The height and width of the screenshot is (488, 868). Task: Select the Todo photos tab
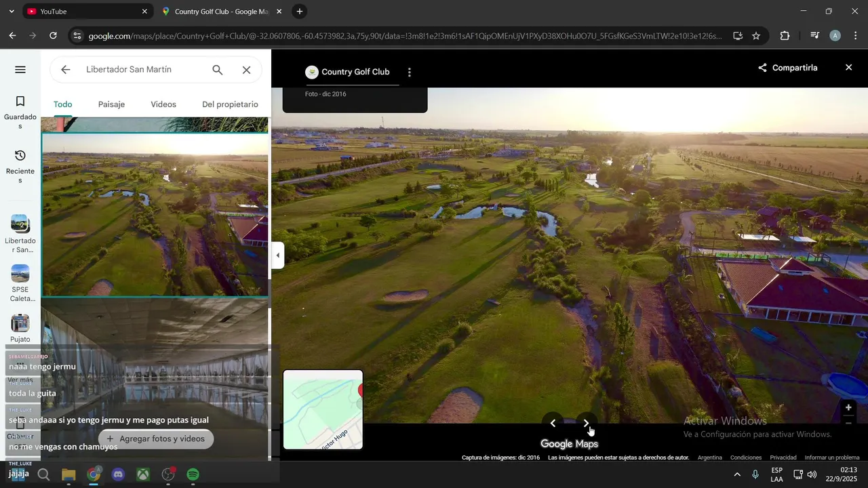(x=63, y=104)
